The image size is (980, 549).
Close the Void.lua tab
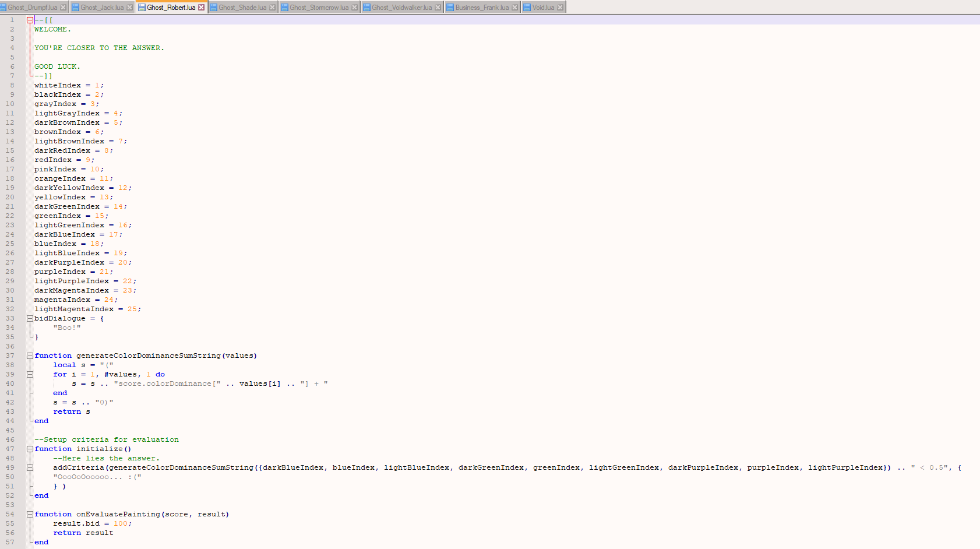coord(560,8)
